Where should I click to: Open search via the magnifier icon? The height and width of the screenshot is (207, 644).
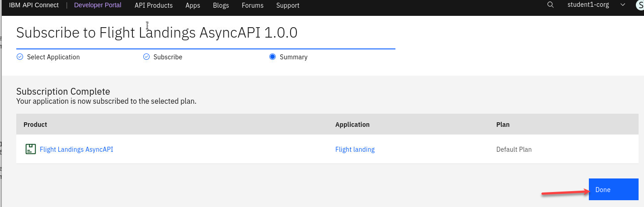click(550, 5)
